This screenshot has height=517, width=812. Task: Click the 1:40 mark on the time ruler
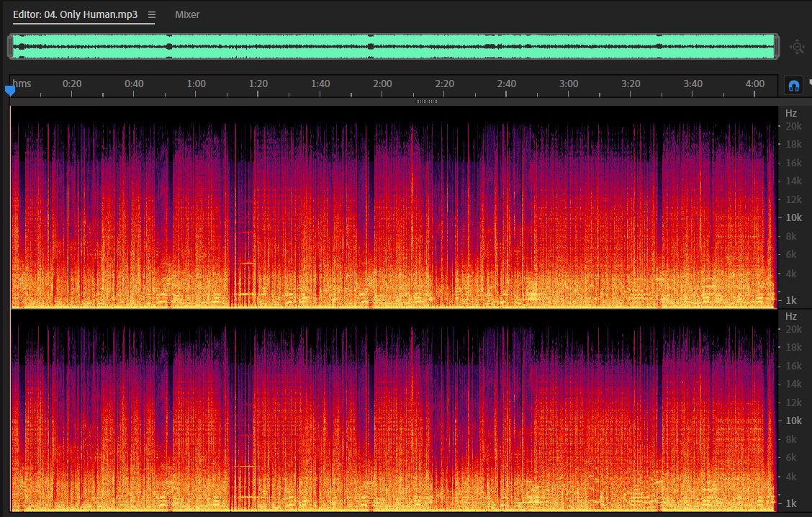(x=320, y=84)
